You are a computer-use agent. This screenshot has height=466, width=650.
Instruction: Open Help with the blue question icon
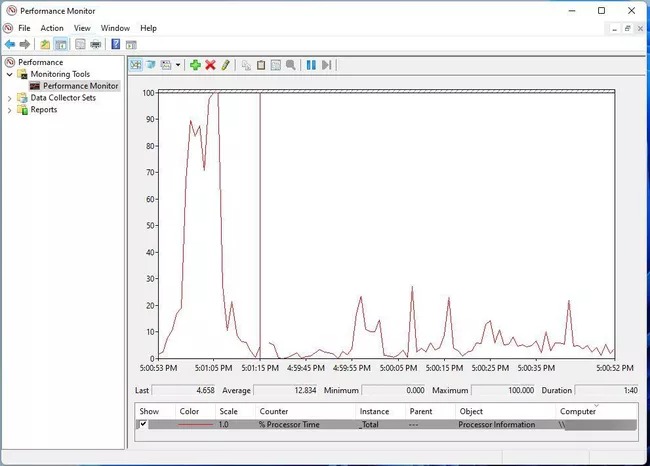coord(116,44)
